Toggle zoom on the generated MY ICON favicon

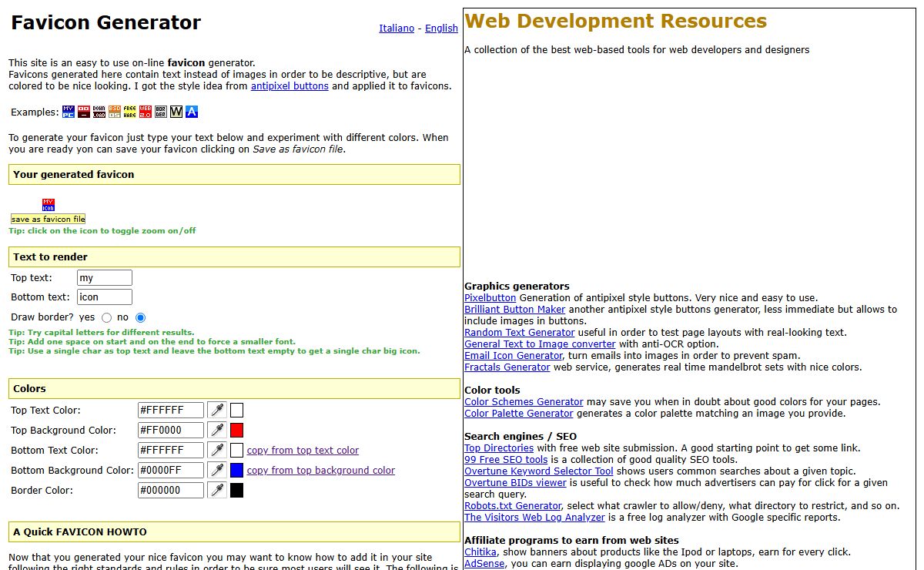pyautogui.click(x=49, y=205)
